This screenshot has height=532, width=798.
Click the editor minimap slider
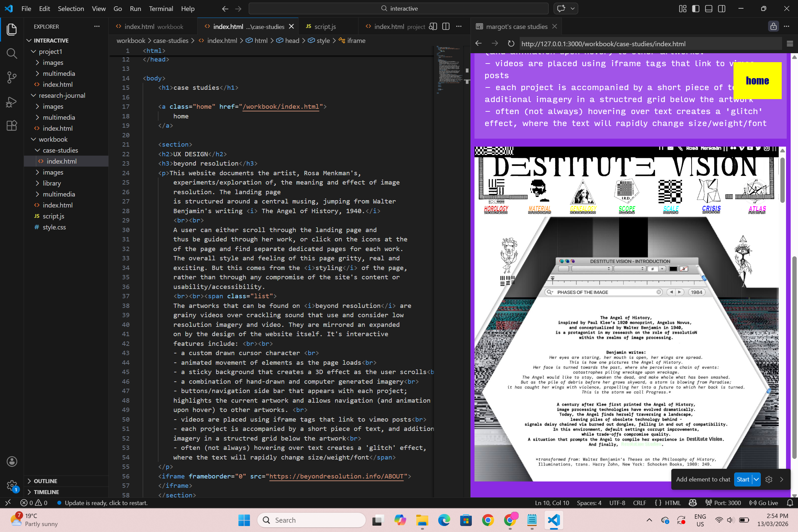449,69
